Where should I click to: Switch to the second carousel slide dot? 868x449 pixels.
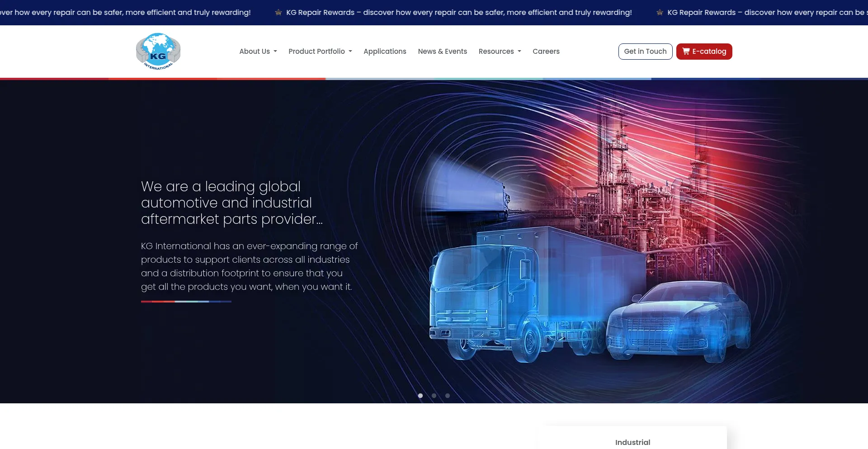point(434,396)
